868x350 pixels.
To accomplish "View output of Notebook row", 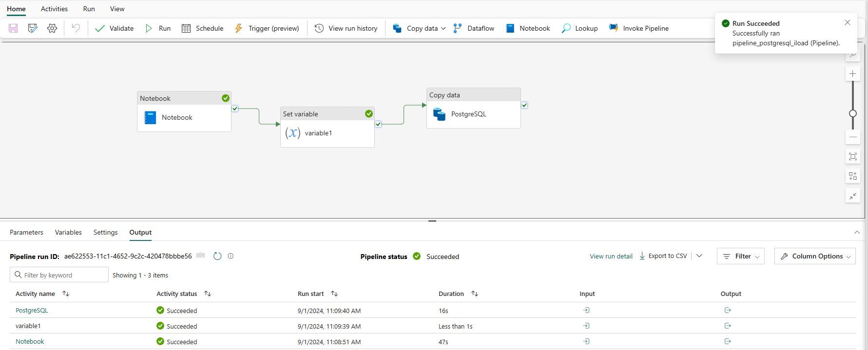I will (728, 341).
